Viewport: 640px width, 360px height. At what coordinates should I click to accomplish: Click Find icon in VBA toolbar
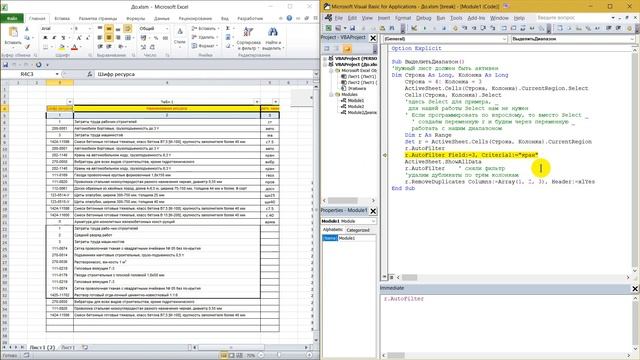(391, 28)
